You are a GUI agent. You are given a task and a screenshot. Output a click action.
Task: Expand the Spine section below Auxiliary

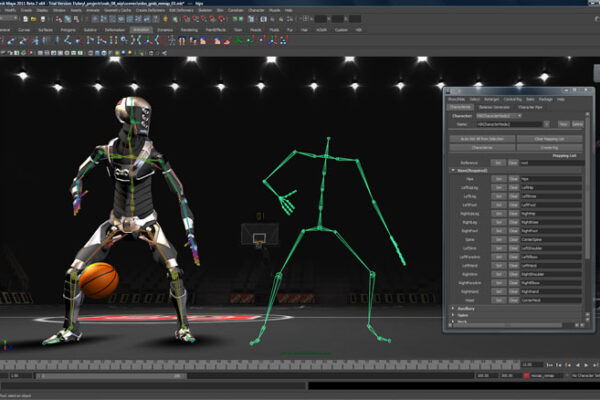pyautogui.click(x=453, y=315)
